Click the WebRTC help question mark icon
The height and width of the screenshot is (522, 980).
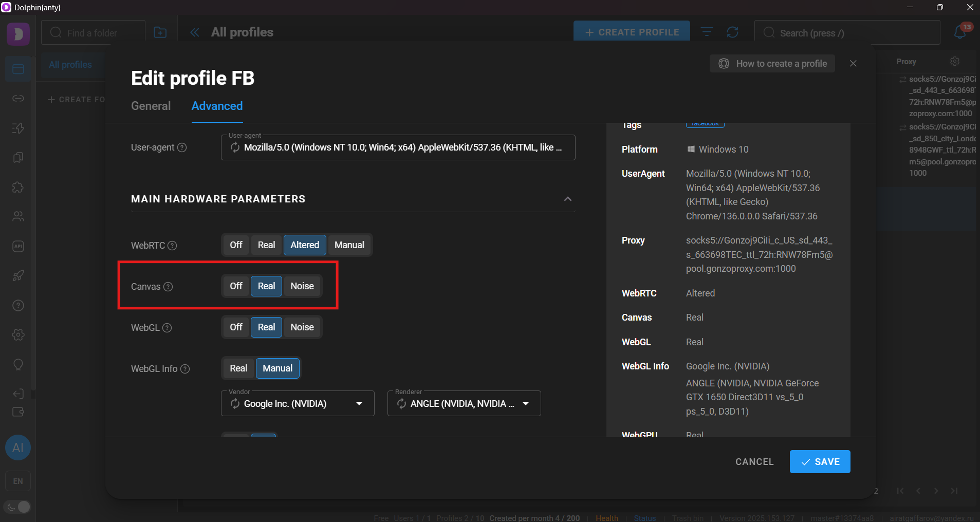[x=173, y=246]
